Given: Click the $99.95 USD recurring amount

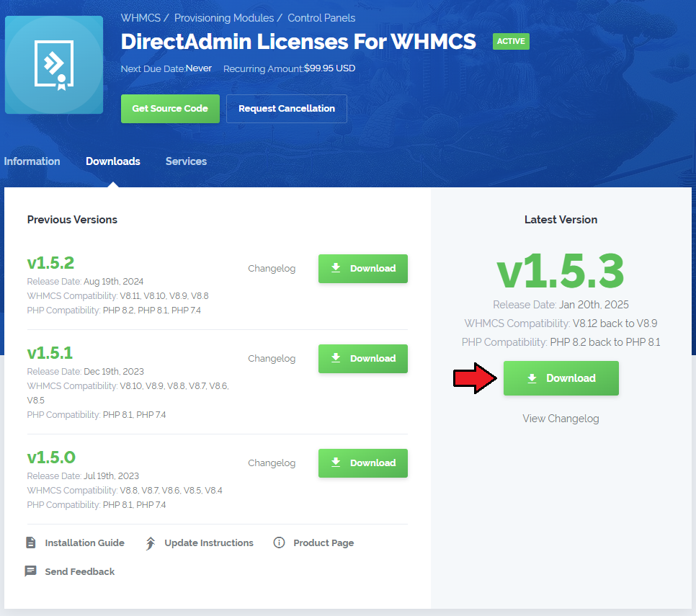Looking at the screenshot, I should click(330, 68).
